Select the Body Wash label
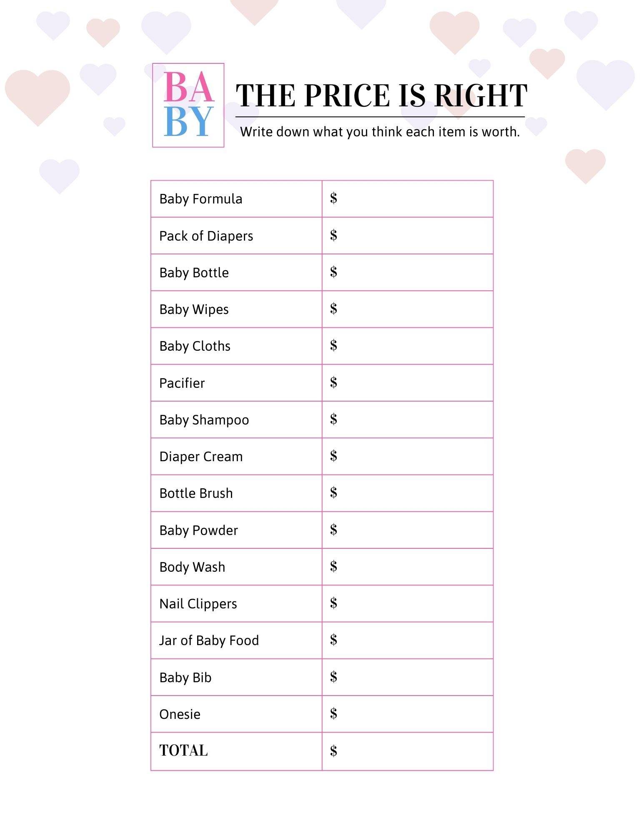Image resolution: width=644 pixels, height=834 pixels. (192, 567)
